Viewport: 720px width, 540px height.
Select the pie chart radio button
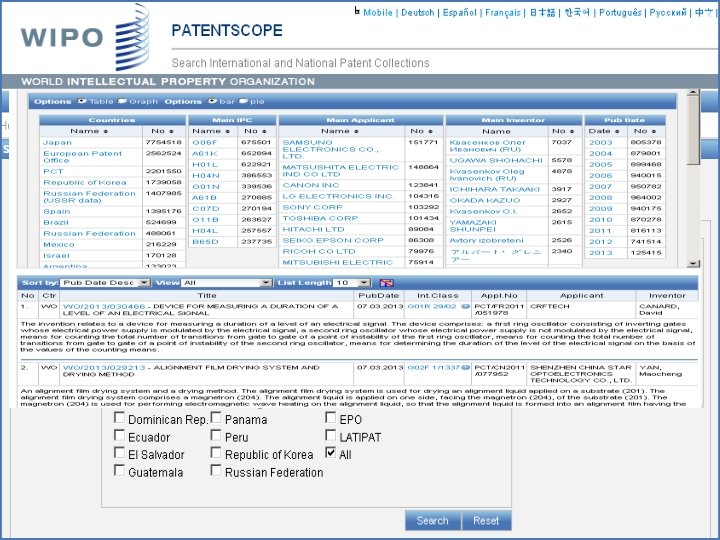click(x=243, y=101)
